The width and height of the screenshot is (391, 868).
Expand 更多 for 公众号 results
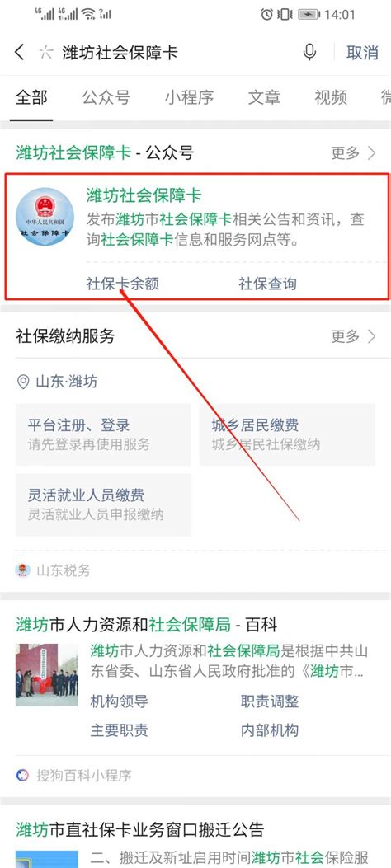[x=353, y=153]
